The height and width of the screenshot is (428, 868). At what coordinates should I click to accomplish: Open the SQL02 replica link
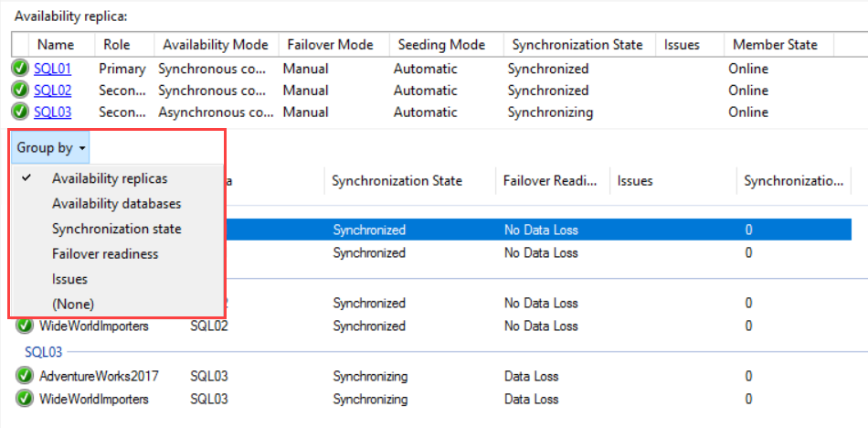pyautogui.click(x=53, y=91)
